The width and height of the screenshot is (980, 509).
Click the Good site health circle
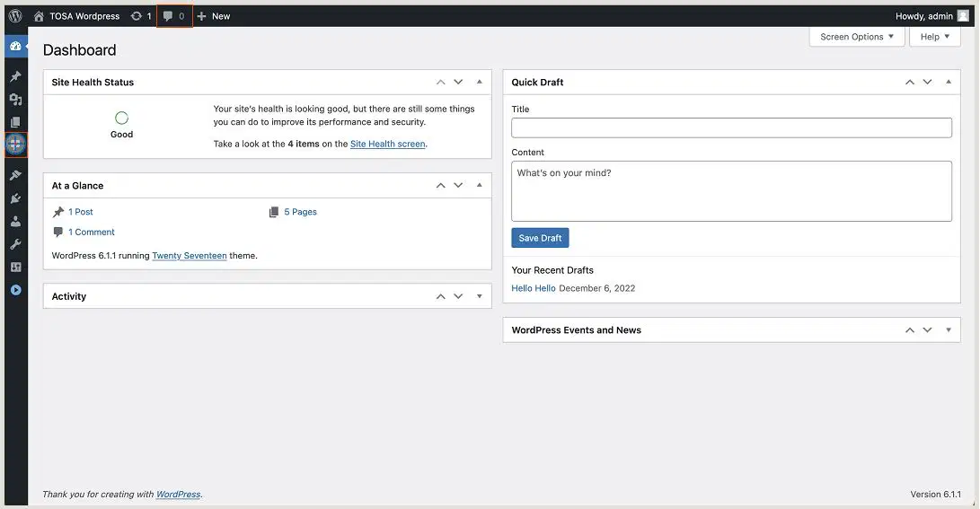(x=122, y=118)
